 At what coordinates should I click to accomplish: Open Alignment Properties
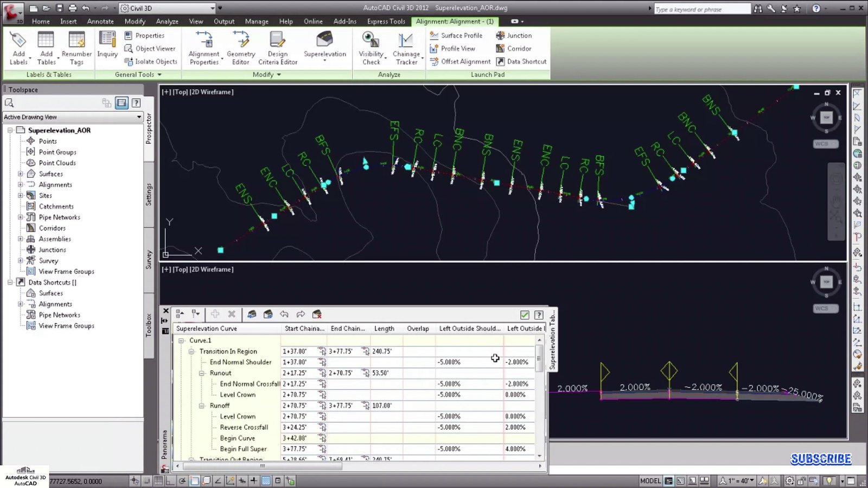coord(204,41)
